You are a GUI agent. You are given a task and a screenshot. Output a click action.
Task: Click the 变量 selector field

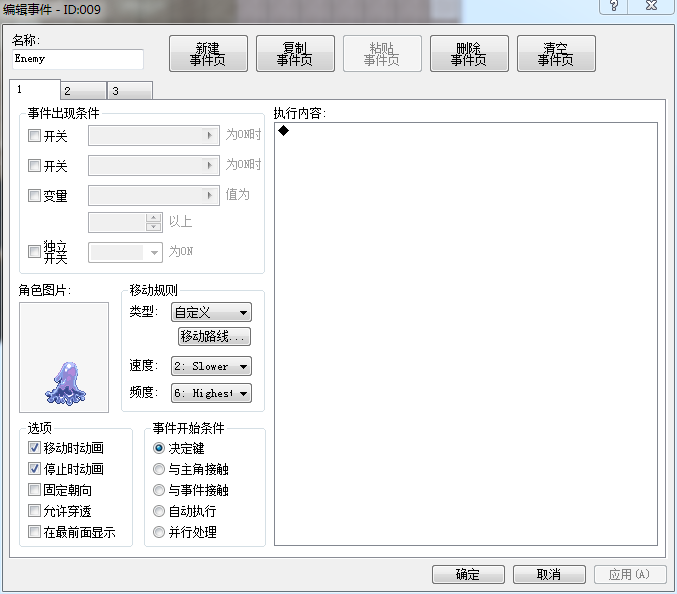pyautogui.click(x=154, y=196)
